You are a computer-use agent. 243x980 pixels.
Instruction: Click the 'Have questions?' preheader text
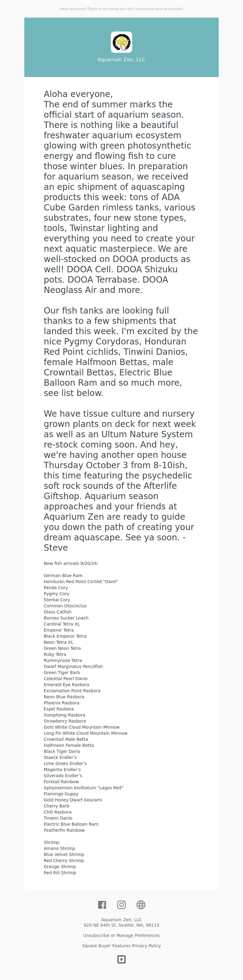(122, 9)
